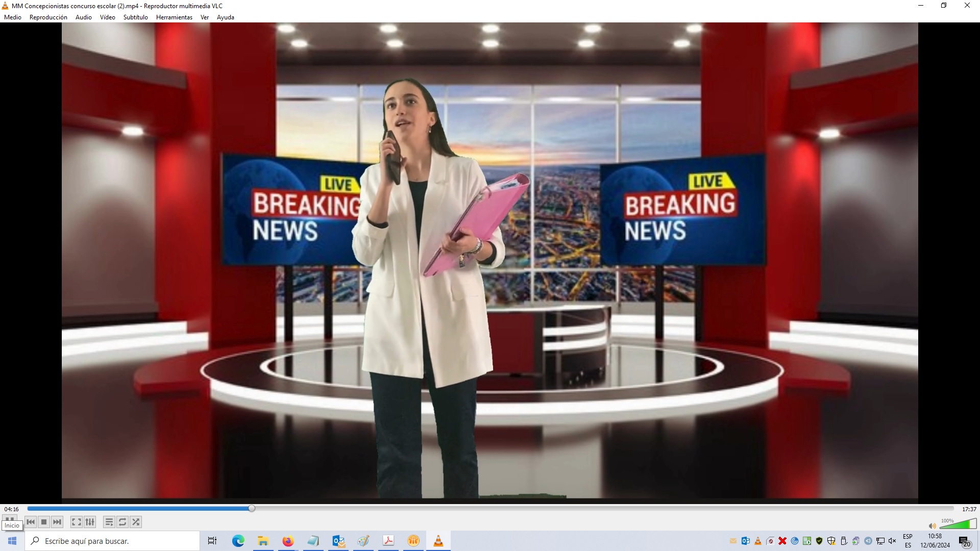Expand the Ayuda menu
Viewport: 980px width, 551px height.
pyautogui.click(x=225, y=17)
